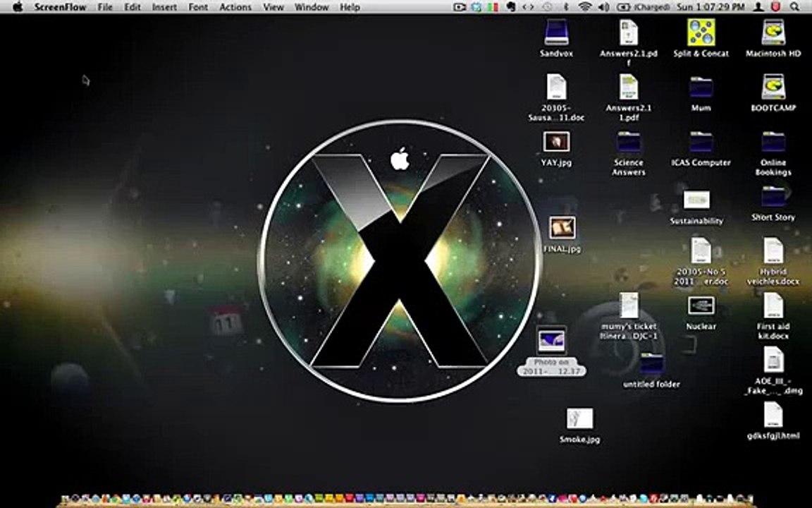Select the AOE_III Fake dmg file

pyautogui.click(x=773, y=361)
